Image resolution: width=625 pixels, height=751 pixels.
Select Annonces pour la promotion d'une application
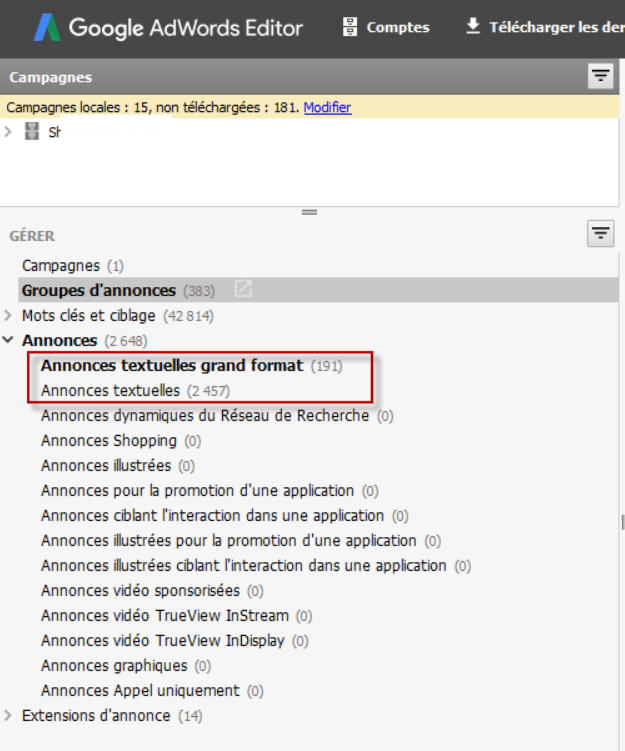[210, 490]
